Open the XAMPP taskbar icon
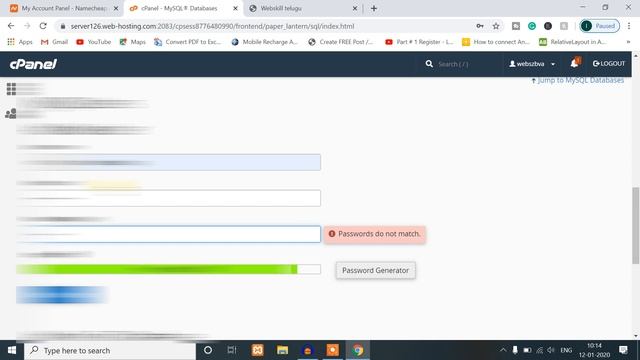Viewport: 640px width, 360px height. [x=258, y=350]
